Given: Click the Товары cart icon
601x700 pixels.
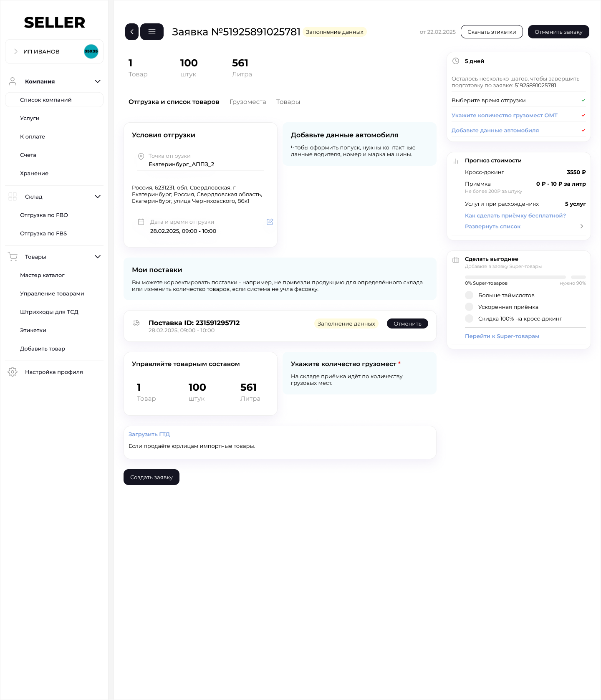Looking at the screenshot, I should [x=13, y=257].
